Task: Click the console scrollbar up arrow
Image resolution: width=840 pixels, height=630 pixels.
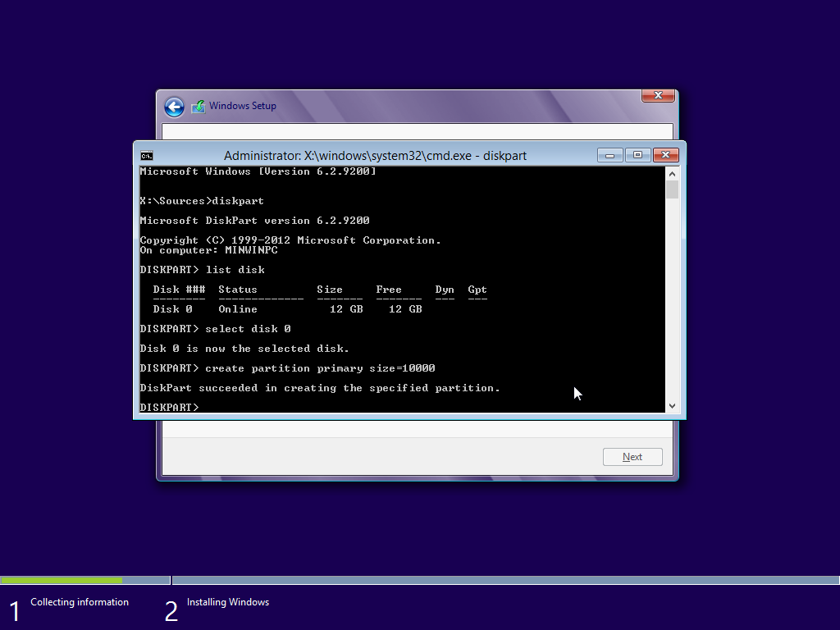Action: click(672, 174)
